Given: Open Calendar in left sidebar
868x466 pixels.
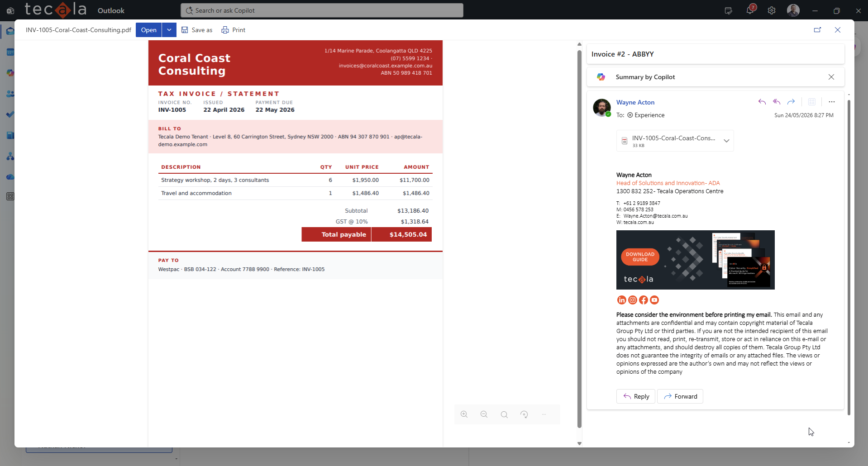Looking at the screenshot, I should (x=10, y=52).
